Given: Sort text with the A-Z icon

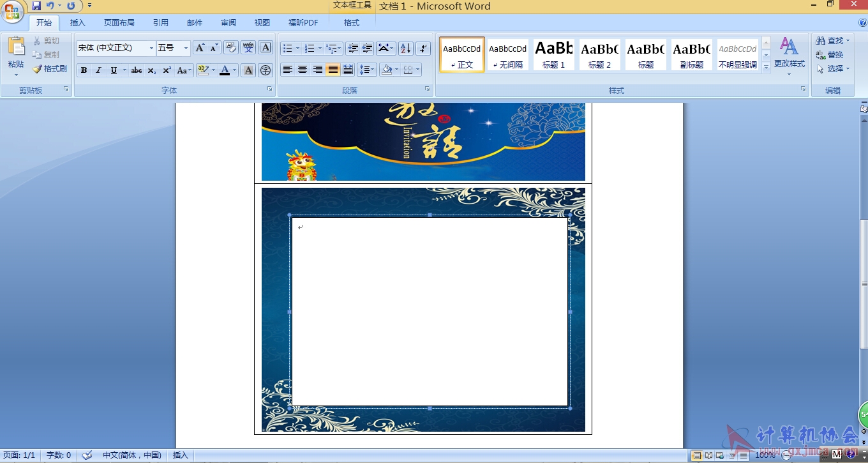Looking at the screenshot, I should 405,49.
